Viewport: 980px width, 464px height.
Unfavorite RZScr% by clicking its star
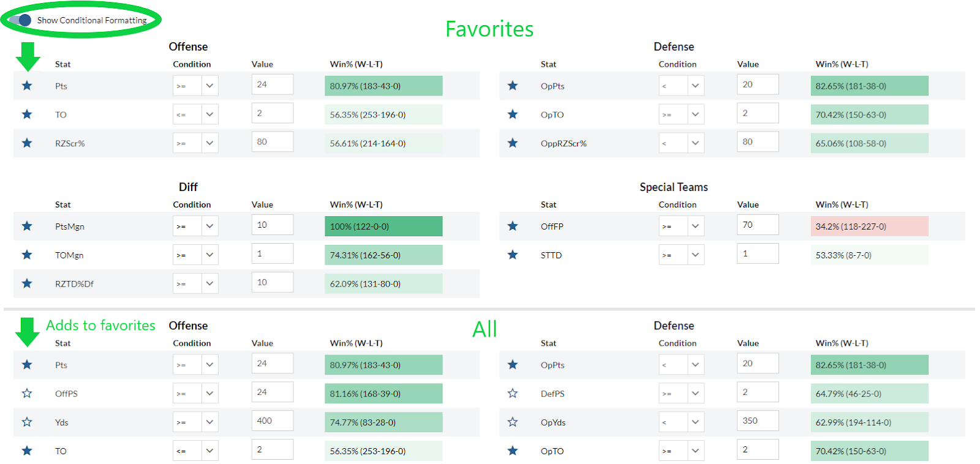pyautogui.click(x=27, y=143)
